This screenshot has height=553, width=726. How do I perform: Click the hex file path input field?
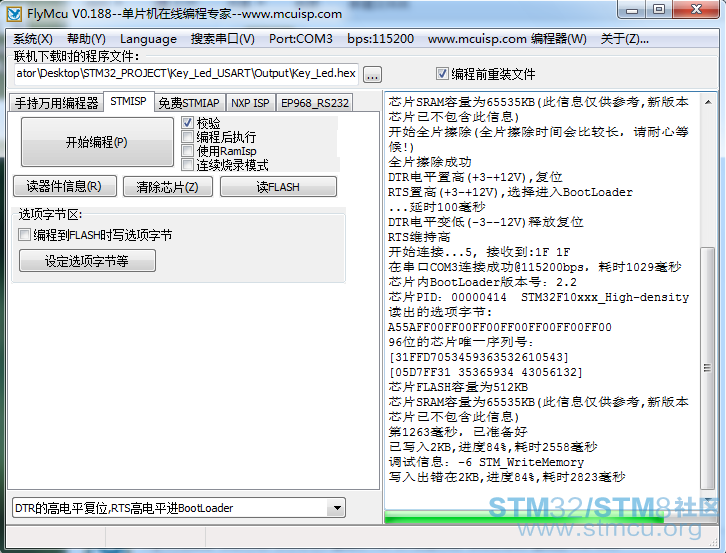click(186, 74)
